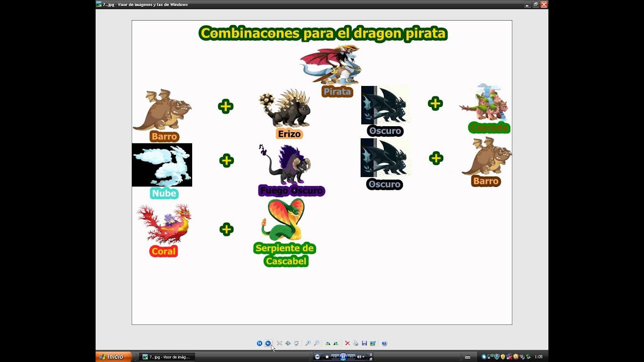The height and width of the screenshot is (362, 644).
Task: Click the 'Erizo' dragon label
Action: pos(289,134)
